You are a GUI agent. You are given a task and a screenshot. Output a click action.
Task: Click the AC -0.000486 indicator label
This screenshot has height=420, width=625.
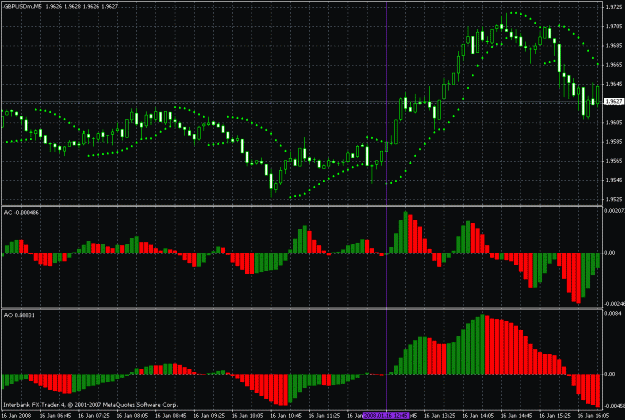(x=22, y=213)
